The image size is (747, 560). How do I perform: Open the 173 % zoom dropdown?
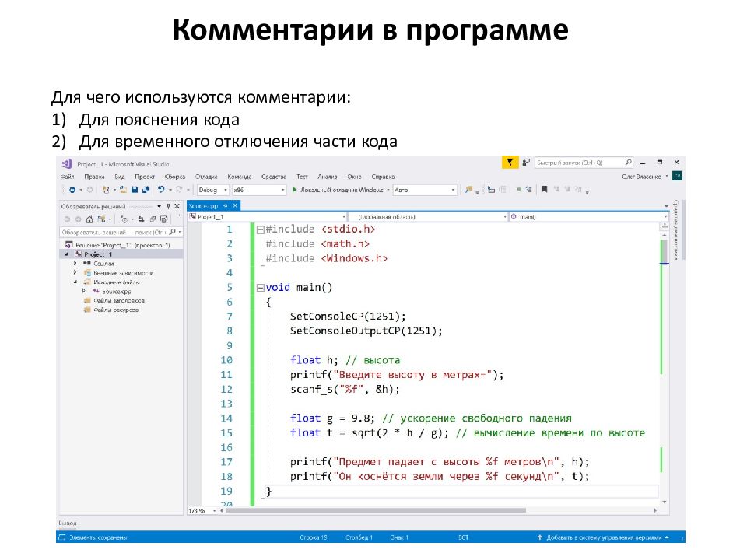tap(202, 510)
